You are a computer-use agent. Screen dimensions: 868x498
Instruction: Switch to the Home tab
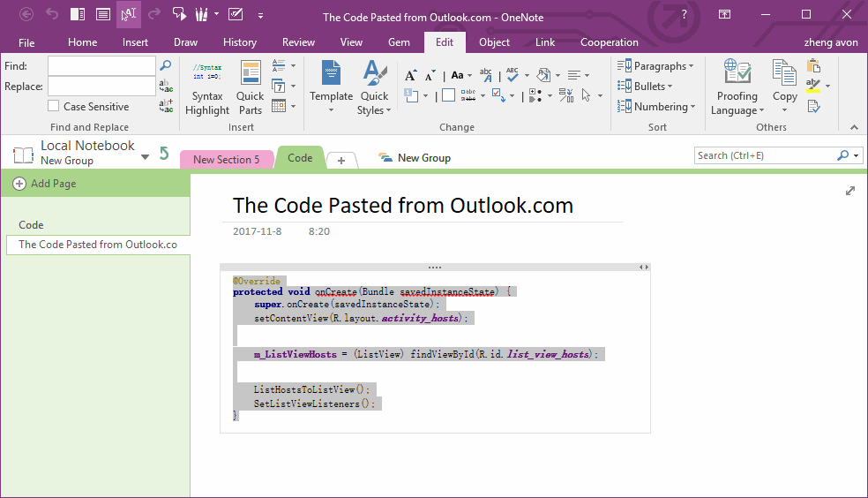(x=83, y=42)
